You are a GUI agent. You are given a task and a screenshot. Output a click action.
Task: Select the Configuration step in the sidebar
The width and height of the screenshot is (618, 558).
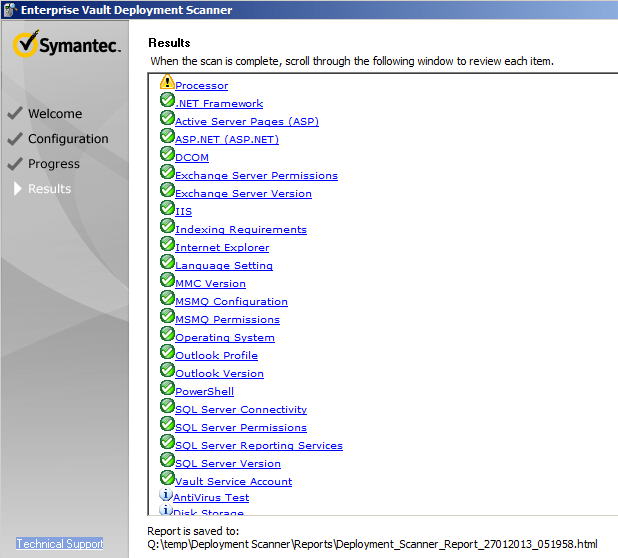pos(68,139)
